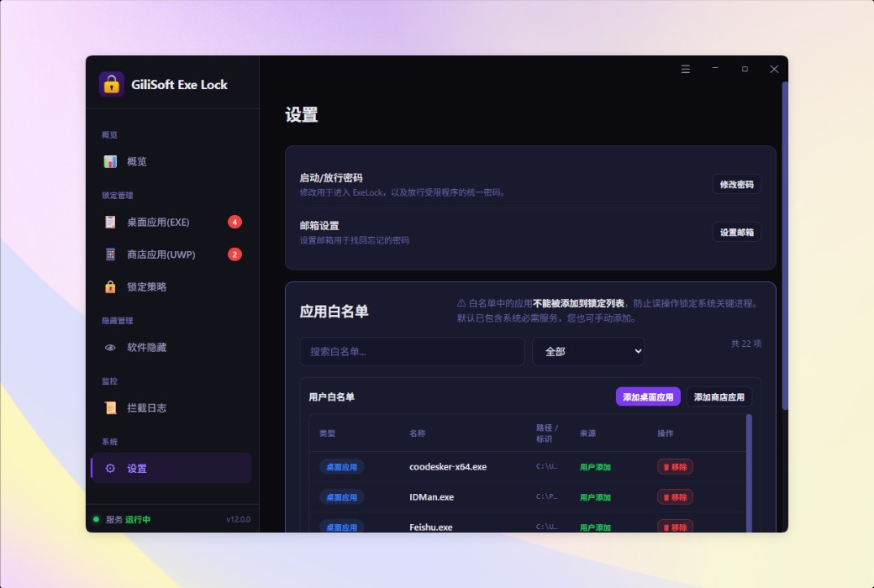Click path cell of IDMan.exe row
Viewport: 874px width, 588px height.
pyautogui.click(x=547, y=496)
